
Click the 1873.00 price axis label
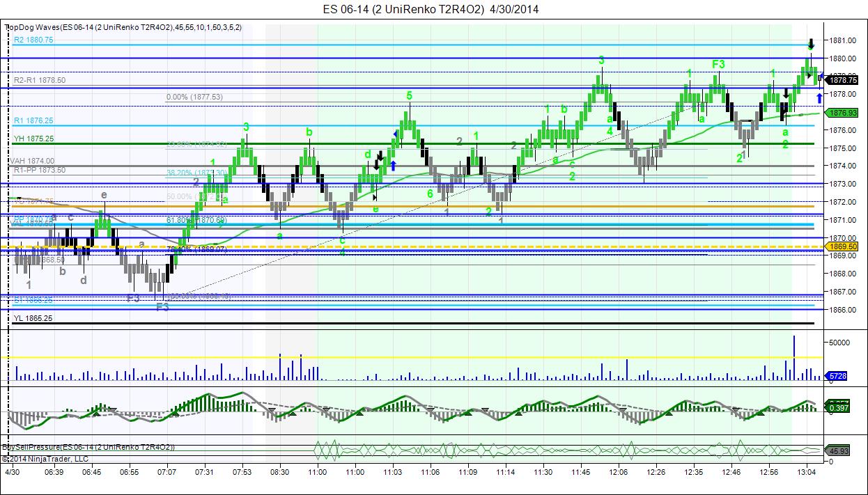coord(843,184)
